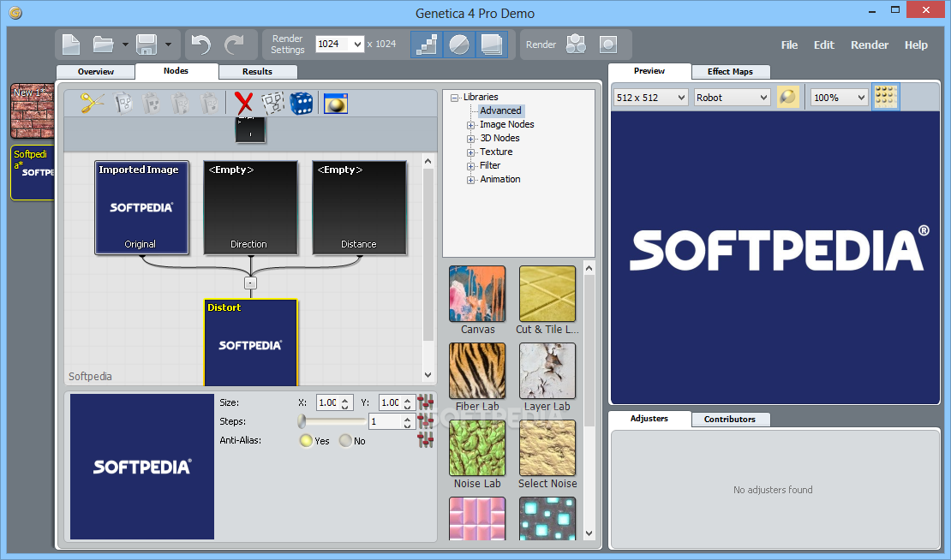The image size is (951, 560).
Task: Toggle lighting sphere icon in Preview toolbar
Action: click(788, 97)
